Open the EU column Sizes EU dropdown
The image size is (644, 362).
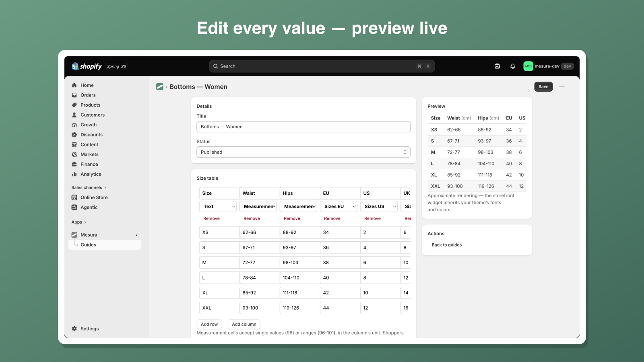click(x=339, y=206)
